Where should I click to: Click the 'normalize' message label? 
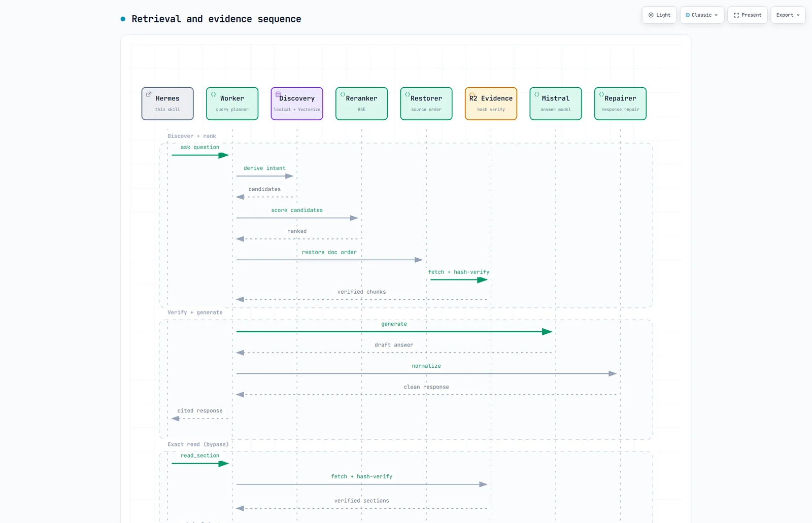[x=426, y=366]
